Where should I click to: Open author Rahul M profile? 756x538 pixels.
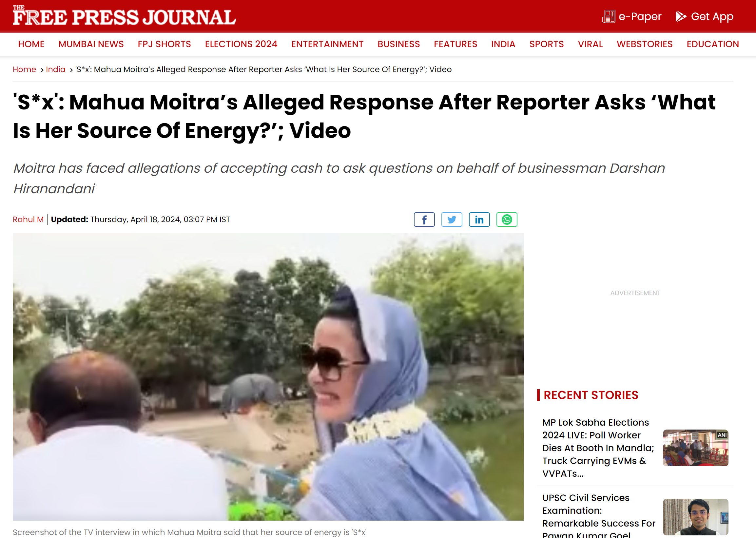tap(28, 220)
